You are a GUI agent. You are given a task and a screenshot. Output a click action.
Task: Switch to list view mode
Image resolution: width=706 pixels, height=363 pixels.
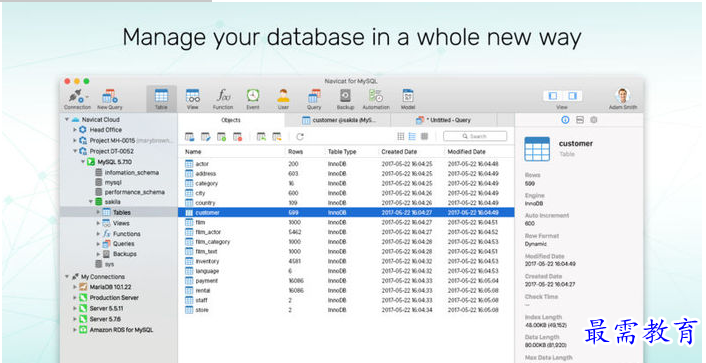(412, 136)
